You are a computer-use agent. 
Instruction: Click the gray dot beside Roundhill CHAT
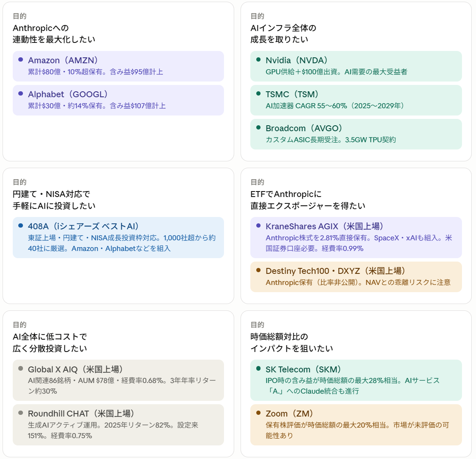pyautogui.click(x=20, y=413)
